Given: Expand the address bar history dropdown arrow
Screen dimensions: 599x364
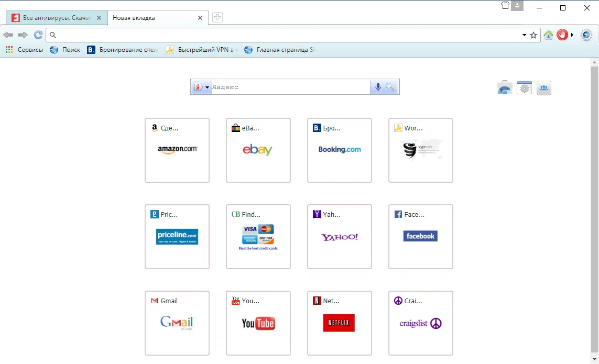Looking at the screenshot, I should [x=524, y=35].
